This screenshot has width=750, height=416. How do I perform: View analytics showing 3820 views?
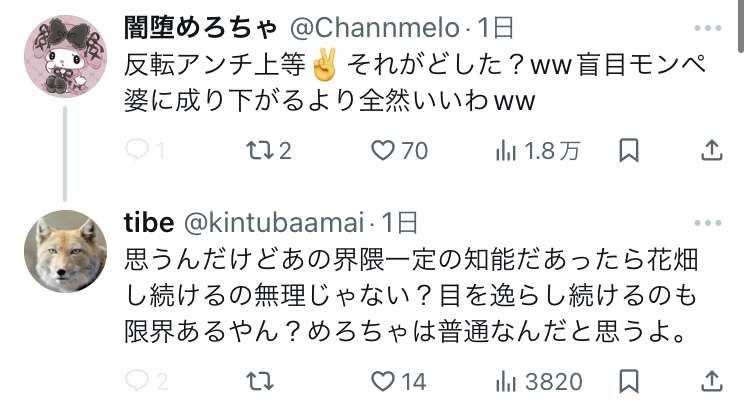539,382
